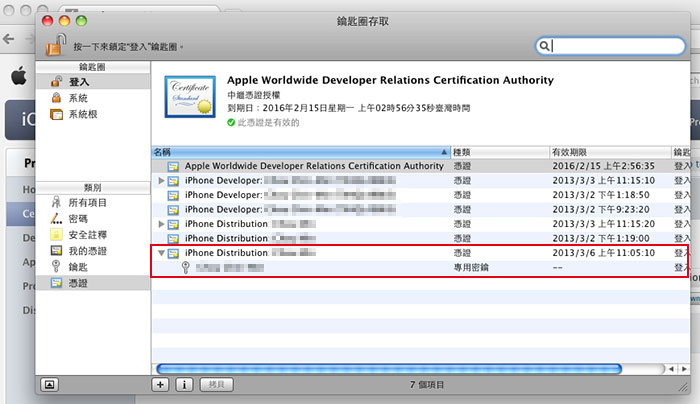The image size is (700, 404).
Task: Select the 我的憑證 category
Action: [x=92, y=251]
